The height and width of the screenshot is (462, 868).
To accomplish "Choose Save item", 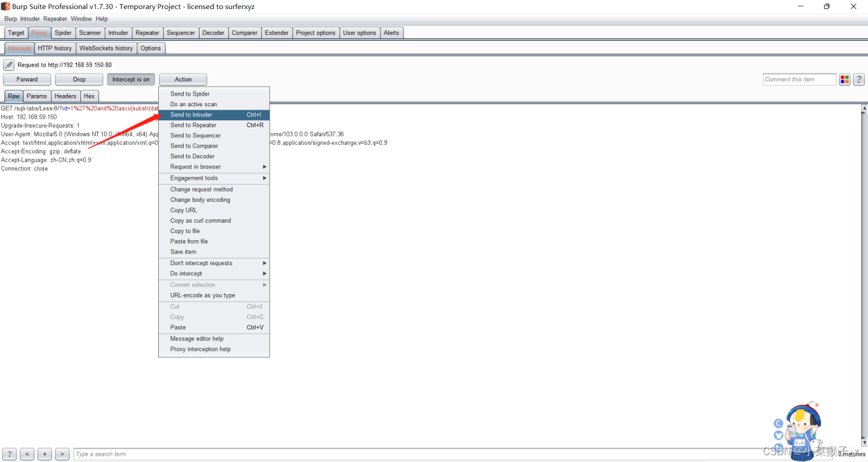I will [214, 252].
